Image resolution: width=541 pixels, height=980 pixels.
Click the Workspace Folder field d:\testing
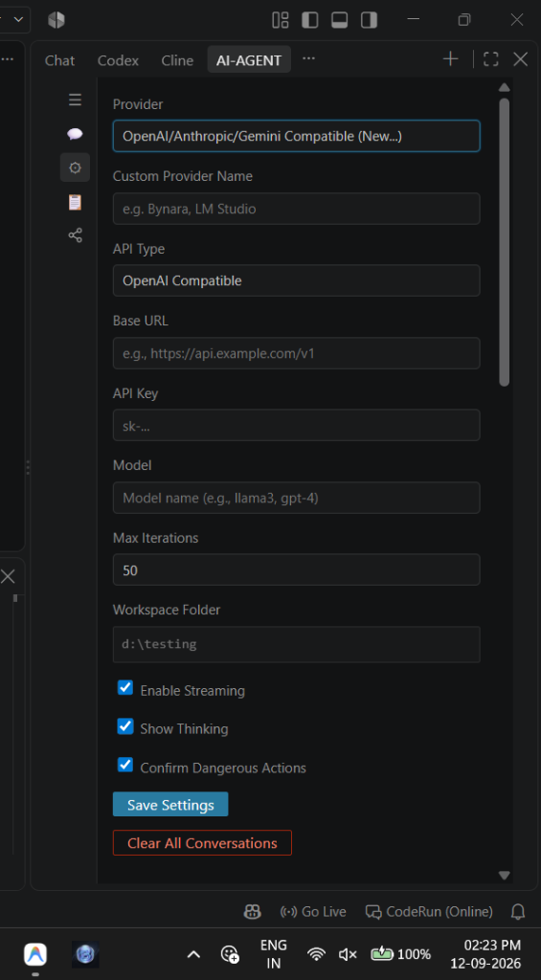(297, 644)
